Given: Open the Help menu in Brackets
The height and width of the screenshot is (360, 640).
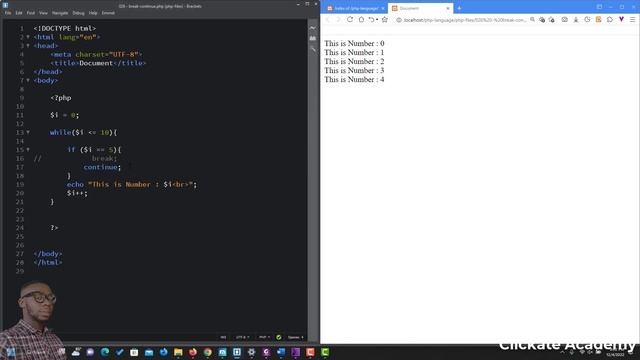Looking at the screenshot, I should tap(93, 13).
